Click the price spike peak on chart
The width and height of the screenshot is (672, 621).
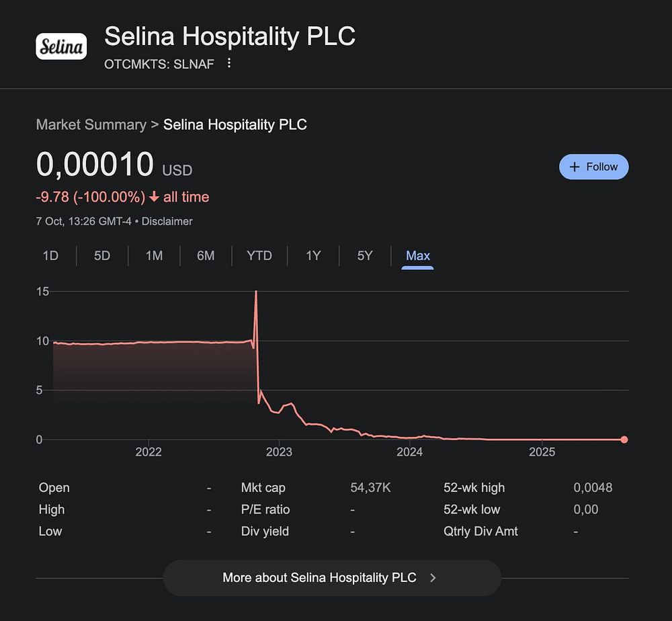coord(256,293)
